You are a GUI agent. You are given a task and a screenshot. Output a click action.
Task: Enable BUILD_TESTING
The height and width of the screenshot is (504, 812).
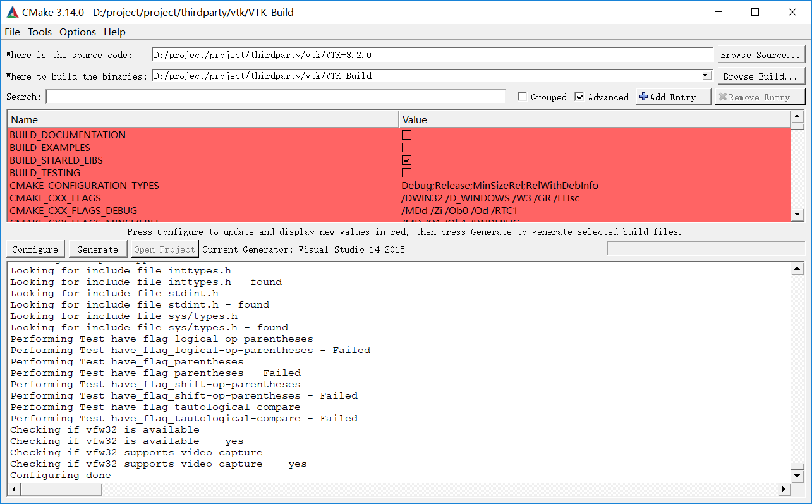coord(406,172)
